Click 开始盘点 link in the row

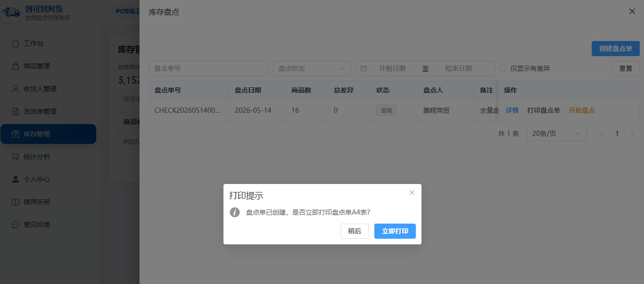click(582, 110)
